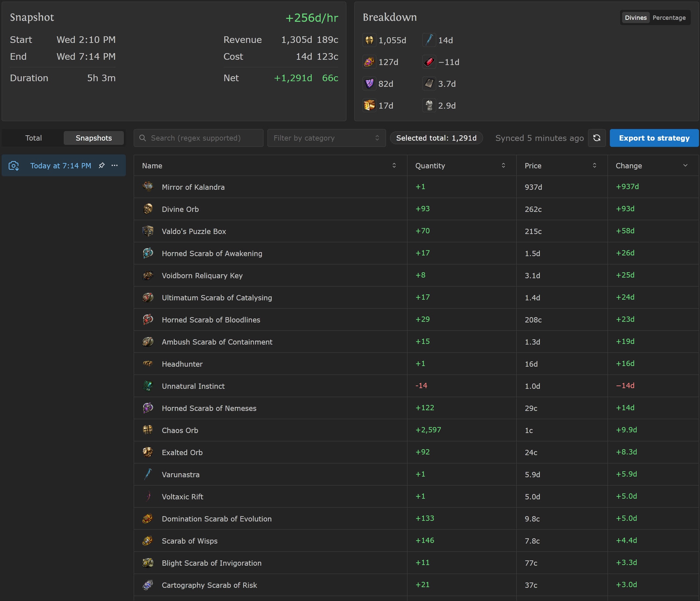Click the Export to strategy button
The width and height of the screenshot is (700, 601).
654,138
